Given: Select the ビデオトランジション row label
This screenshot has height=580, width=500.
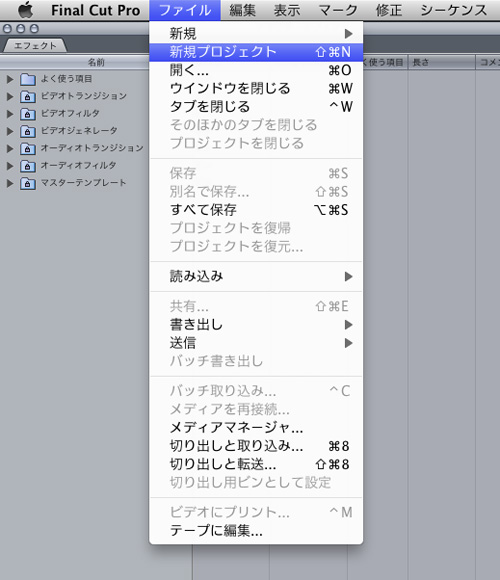Looking at the screenshot, I should [84, 96].
